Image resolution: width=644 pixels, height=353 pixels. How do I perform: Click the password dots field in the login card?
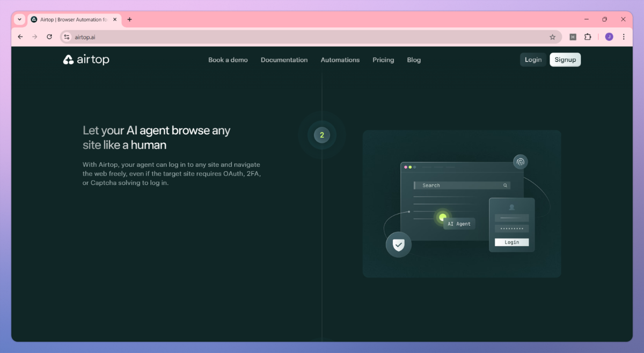[511, 229]
